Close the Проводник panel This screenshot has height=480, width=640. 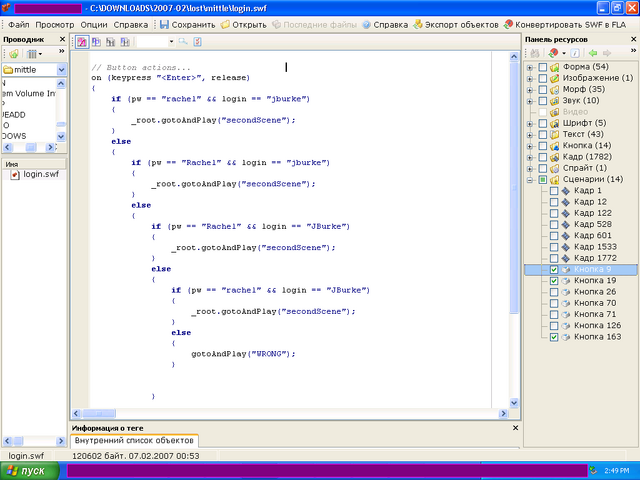click(x=62, y=39)
